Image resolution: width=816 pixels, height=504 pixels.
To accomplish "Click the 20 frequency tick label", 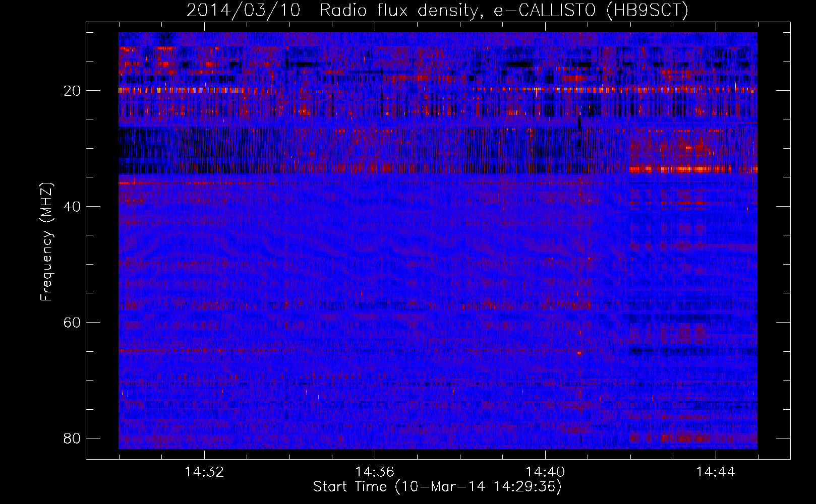I will point(72,91).
